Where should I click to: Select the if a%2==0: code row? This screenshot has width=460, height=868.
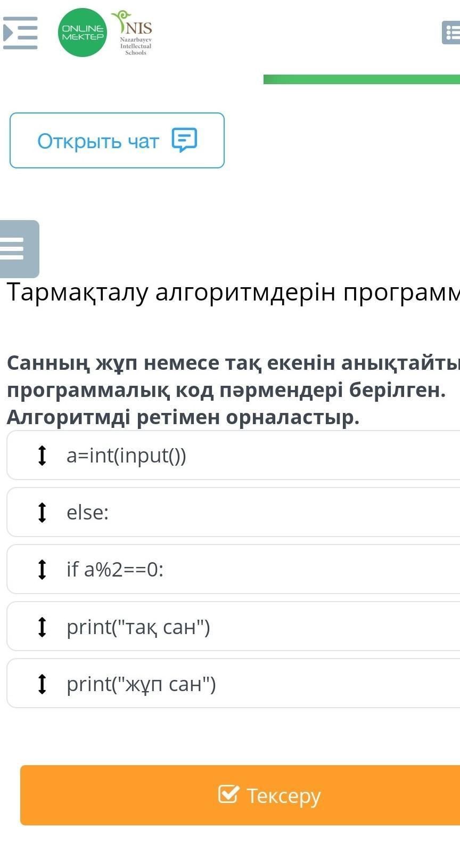pos(233,569)
